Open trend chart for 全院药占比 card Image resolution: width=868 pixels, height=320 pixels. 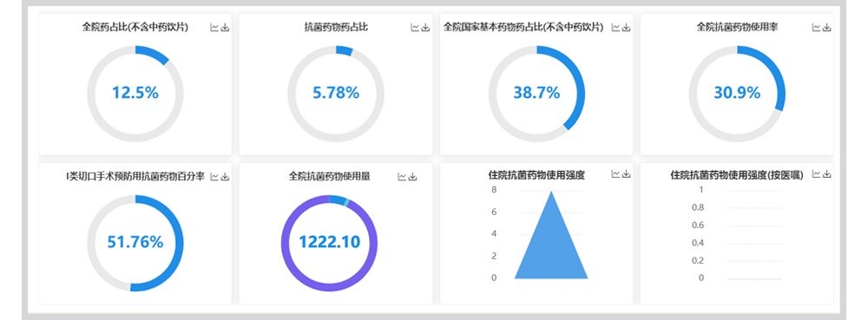tap(214, 28)
